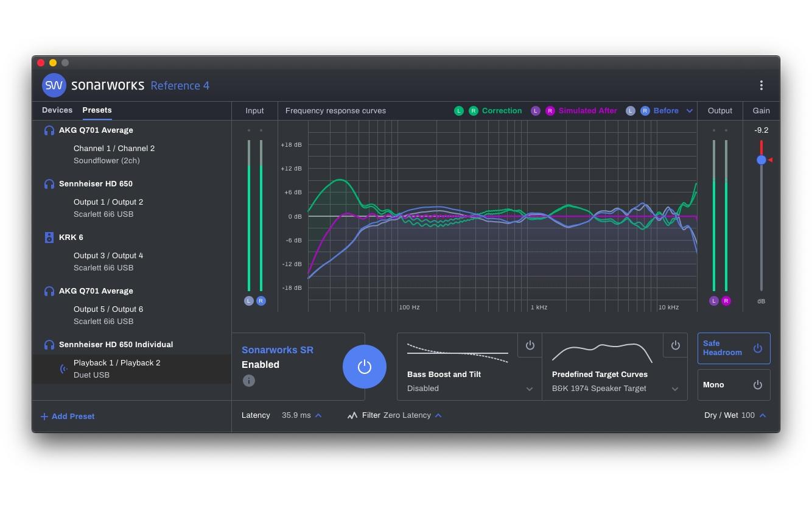Image resolution: width=812 pixels, height=511 pixels.
Task: Click the speaker icon next to KRK 6
Action: coord(49,238)
